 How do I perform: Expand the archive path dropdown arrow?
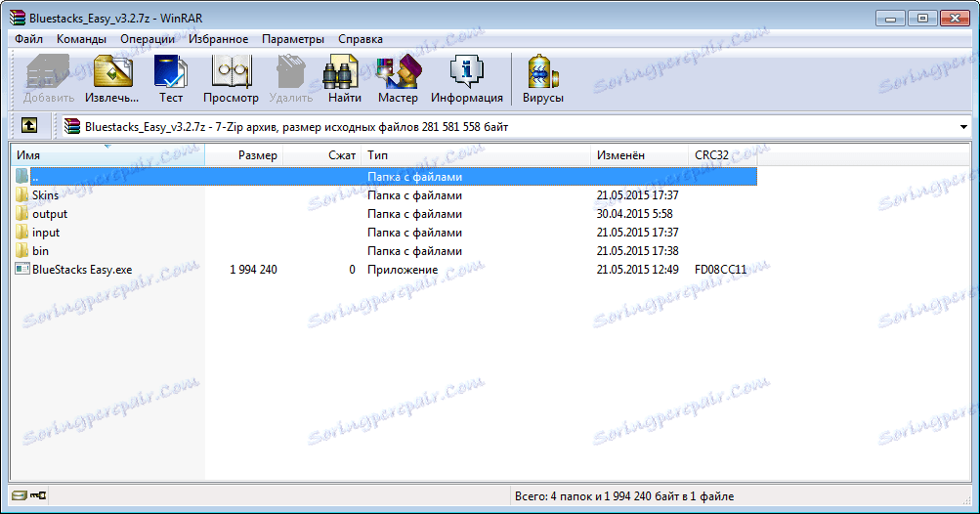pos(963,127)
